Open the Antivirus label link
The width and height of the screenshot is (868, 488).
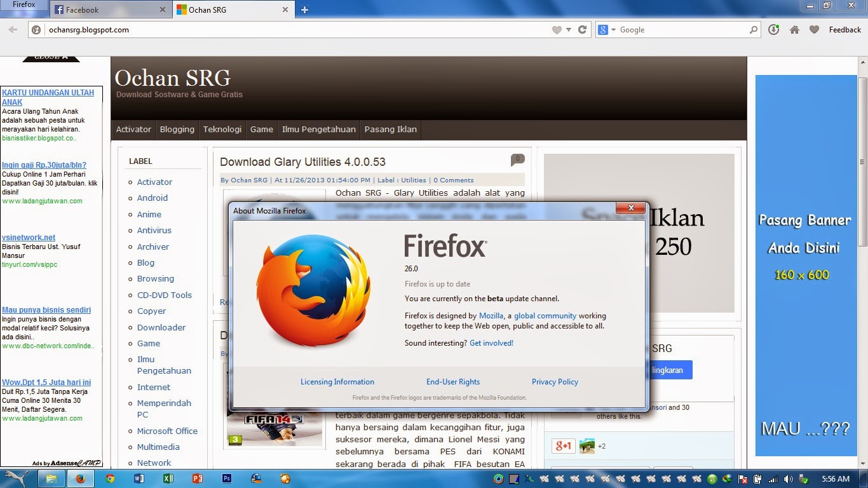click(x=154, y=230)
